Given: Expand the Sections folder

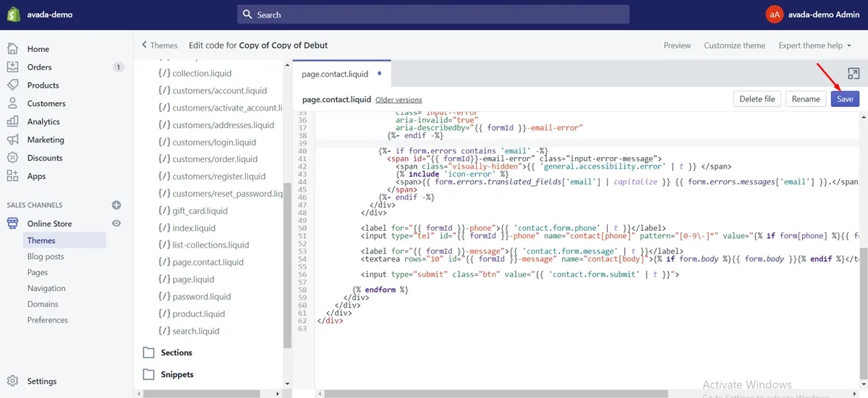Looking at the screenshot, I should 176,353.
